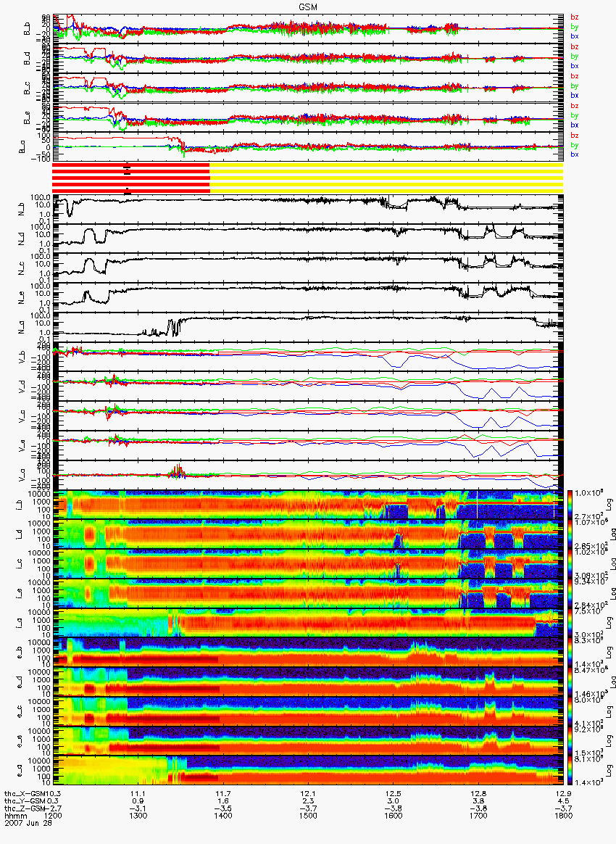616x844 pixels.
Task: Click the rainbow color bar beside i_a spectrogram
Action: click(570, 623)
